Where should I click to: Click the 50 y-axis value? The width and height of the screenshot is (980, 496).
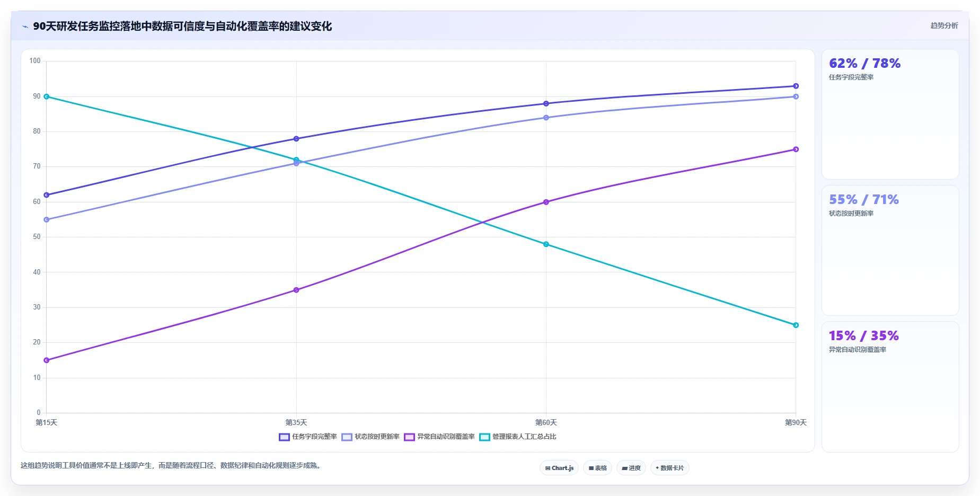pos(37,237)
